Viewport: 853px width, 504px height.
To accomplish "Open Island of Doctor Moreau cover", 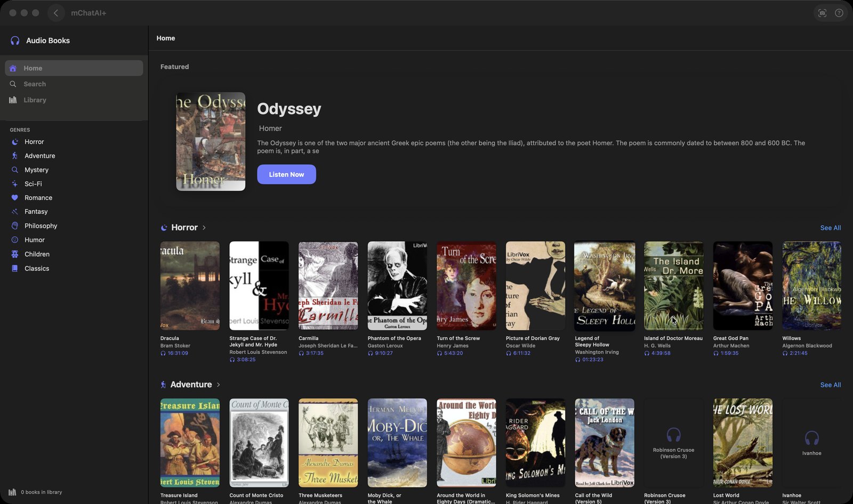I will (673, 286).
